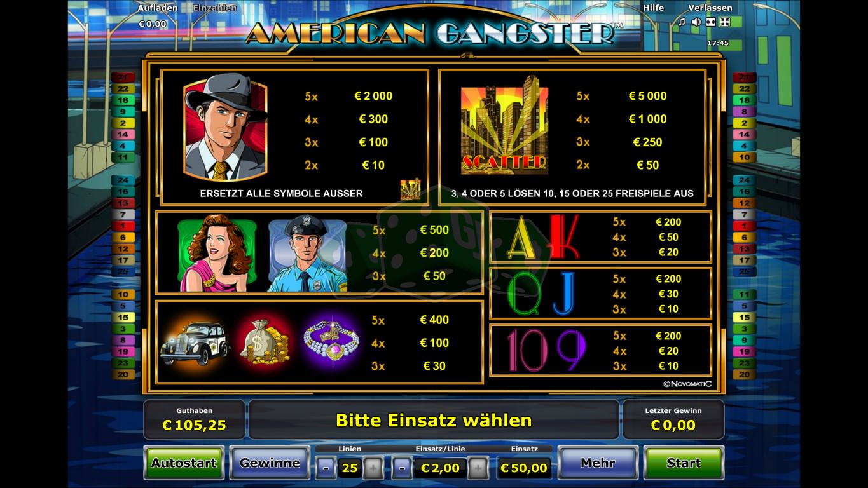Leave the game via Verlassen
This screenshot has height=488, width=868.
click(x=710, y=8)
